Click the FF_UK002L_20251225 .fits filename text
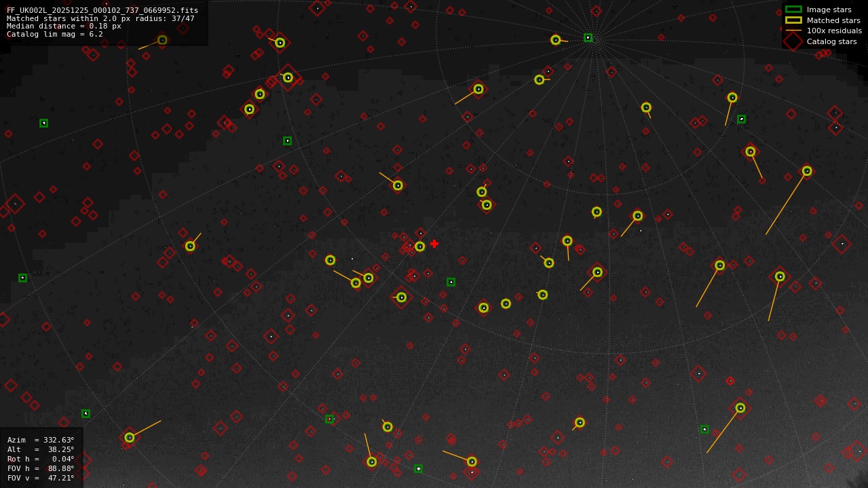The image size is (868, 488). [x=102, y=10]
